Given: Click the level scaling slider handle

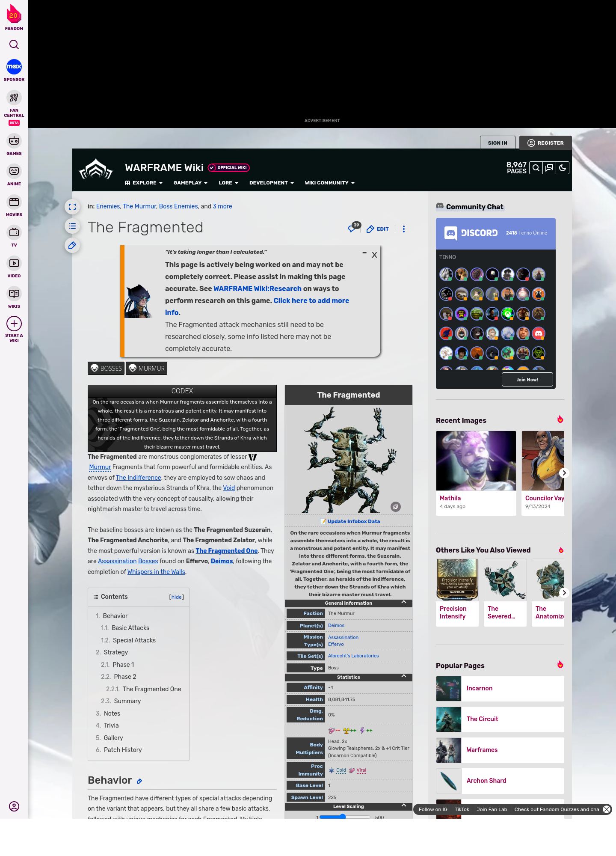Looking at the screenshot, I should [343, 817].
